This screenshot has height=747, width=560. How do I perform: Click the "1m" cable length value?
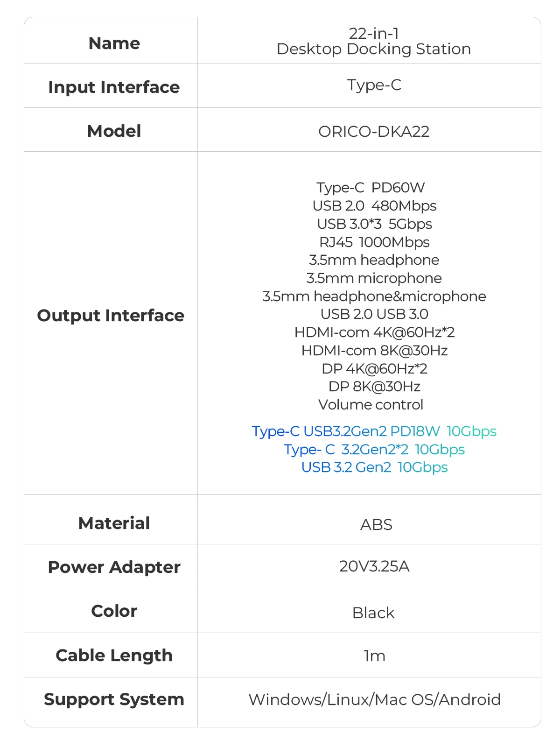pos(374,656)
